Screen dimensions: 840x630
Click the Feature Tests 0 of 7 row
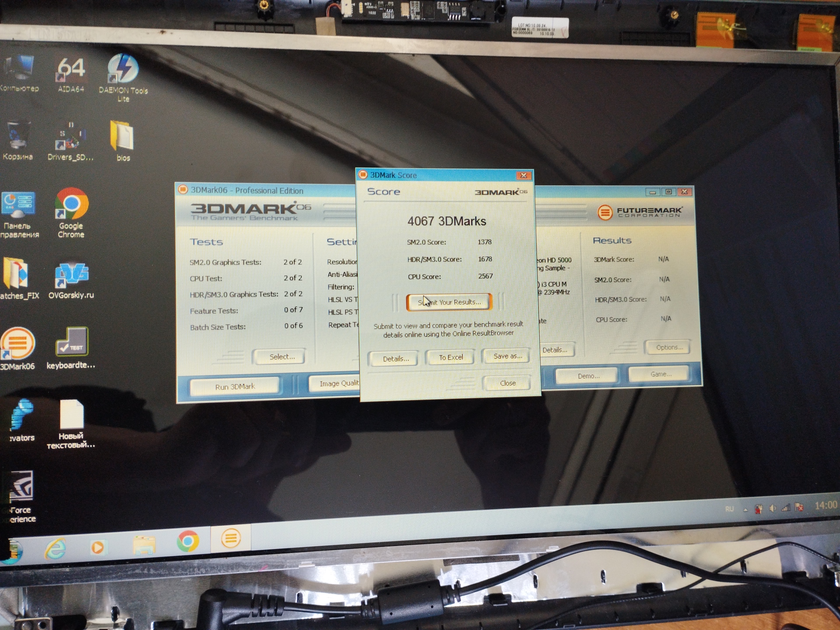click(x=246, y=311)
